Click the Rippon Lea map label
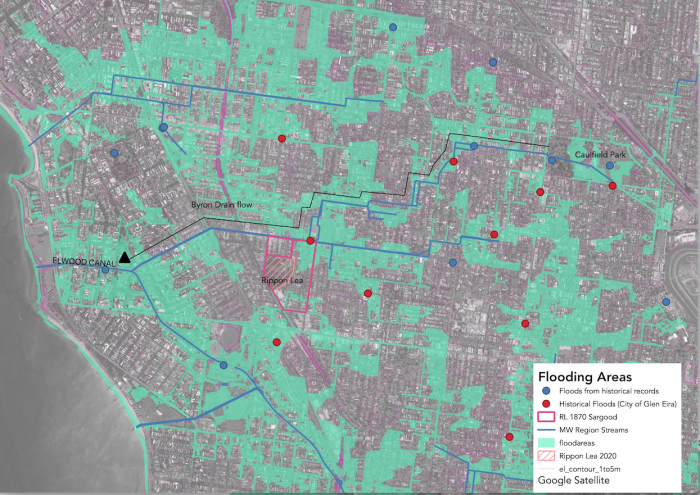Viewport: 700px width, 495px height. pos(283,280)
